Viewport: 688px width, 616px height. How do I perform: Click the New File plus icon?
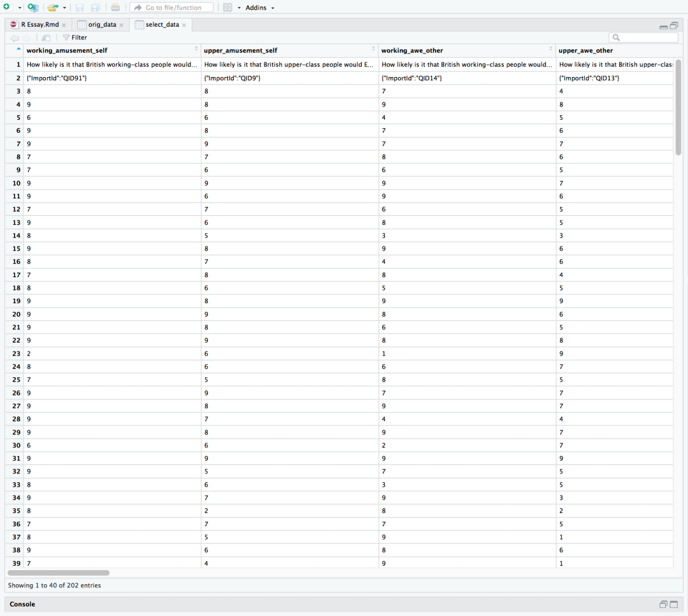[x=6, y=7]
